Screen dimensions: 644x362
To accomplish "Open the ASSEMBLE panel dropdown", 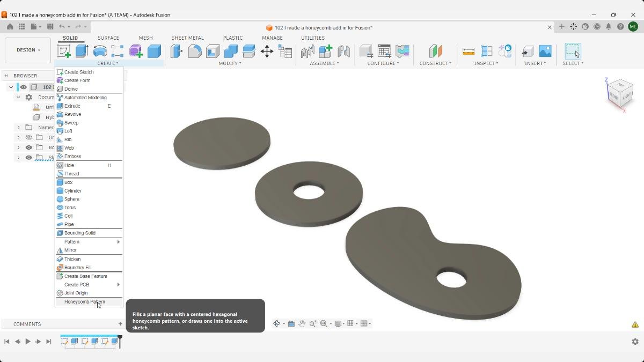I will [324, 63].
